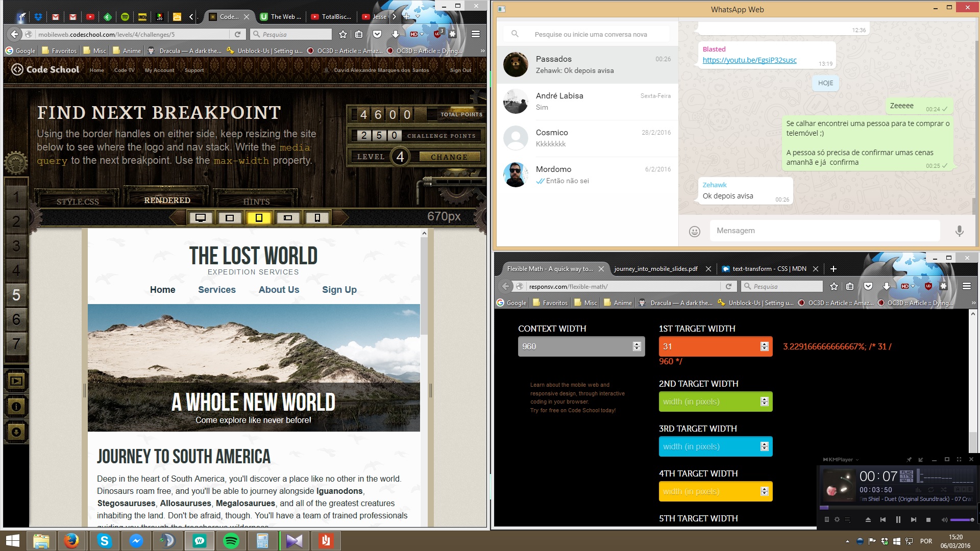Screen dimensions: 980x551
Task: Click Context Width stepper arrows
Action: (x=636, y=346)
